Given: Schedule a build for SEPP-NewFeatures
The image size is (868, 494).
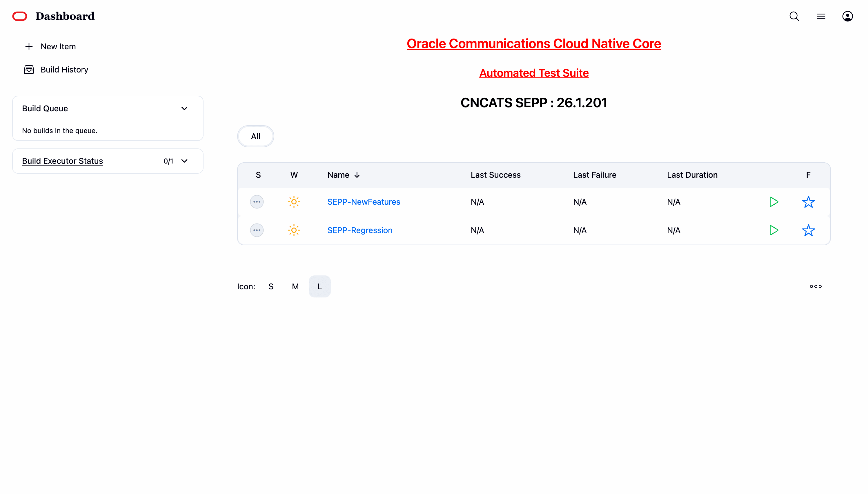Looking at the screenshot, I should pyautogui.click(x=773, y=202).
